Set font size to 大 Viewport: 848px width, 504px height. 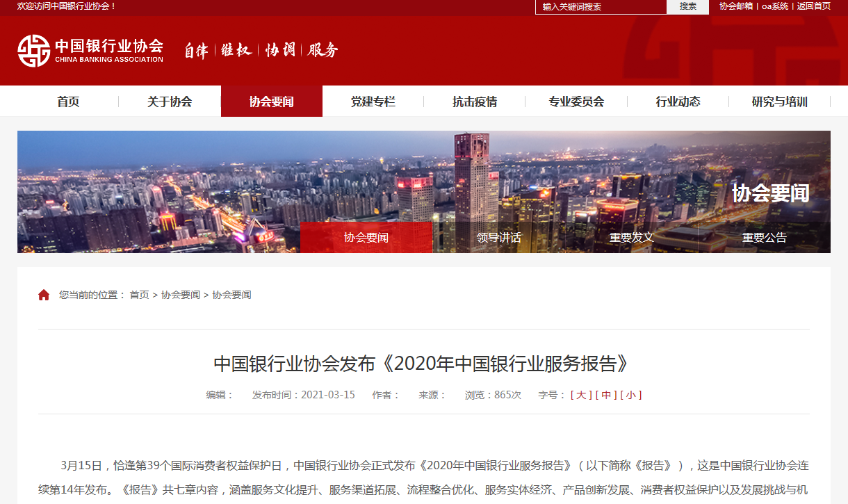coord(581,395)
